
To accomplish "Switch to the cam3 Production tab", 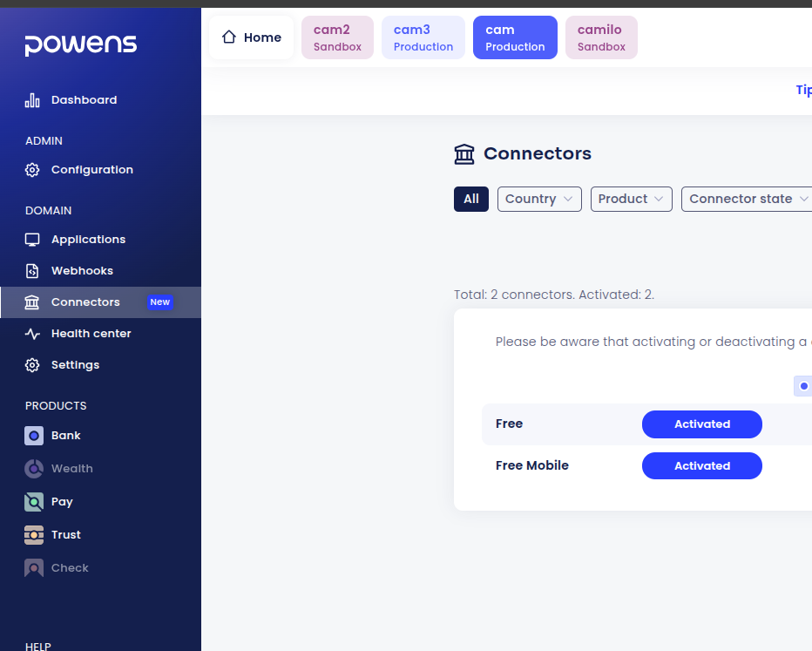I will [x=423, y=37].
